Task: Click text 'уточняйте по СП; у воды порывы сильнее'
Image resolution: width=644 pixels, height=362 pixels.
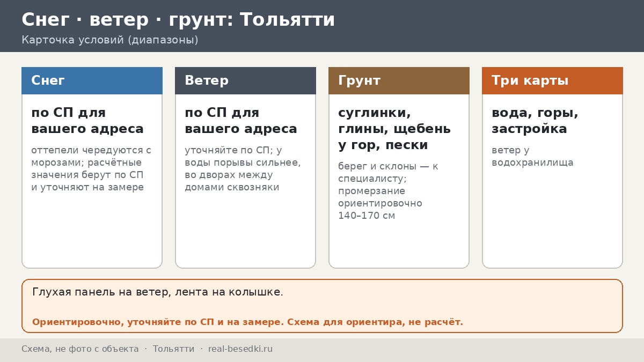Action: [243, 156]
